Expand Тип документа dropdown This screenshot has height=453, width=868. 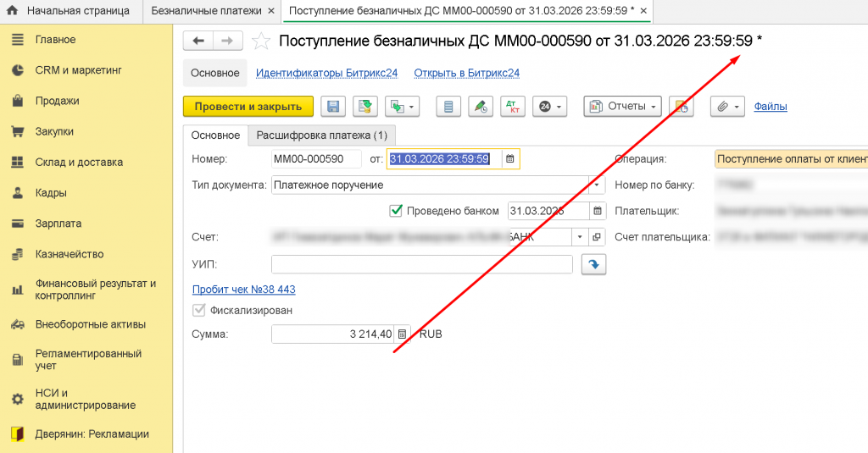(597, 185)
